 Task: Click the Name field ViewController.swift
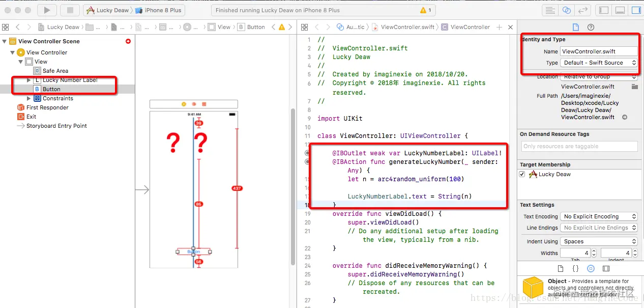(x=599, y=51)
